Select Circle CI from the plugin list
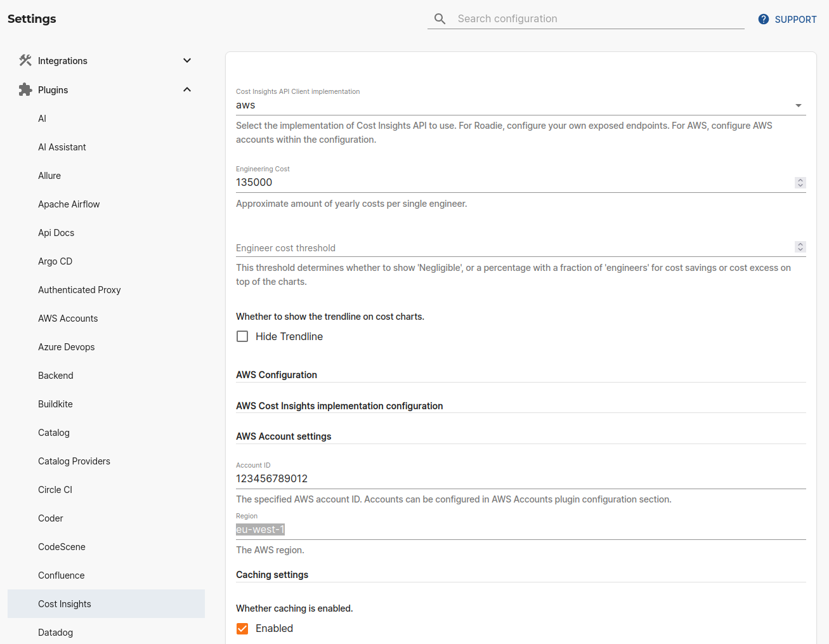 [x=55, y=489]
